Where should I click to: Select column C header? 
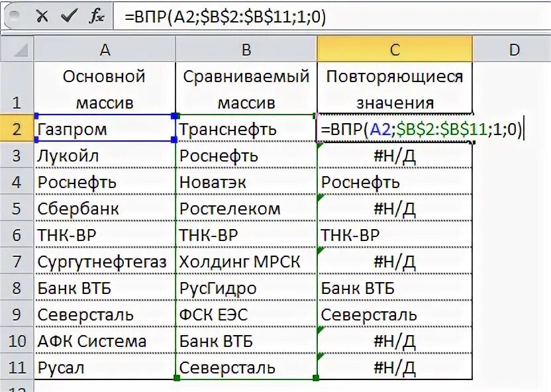[394, 49]
